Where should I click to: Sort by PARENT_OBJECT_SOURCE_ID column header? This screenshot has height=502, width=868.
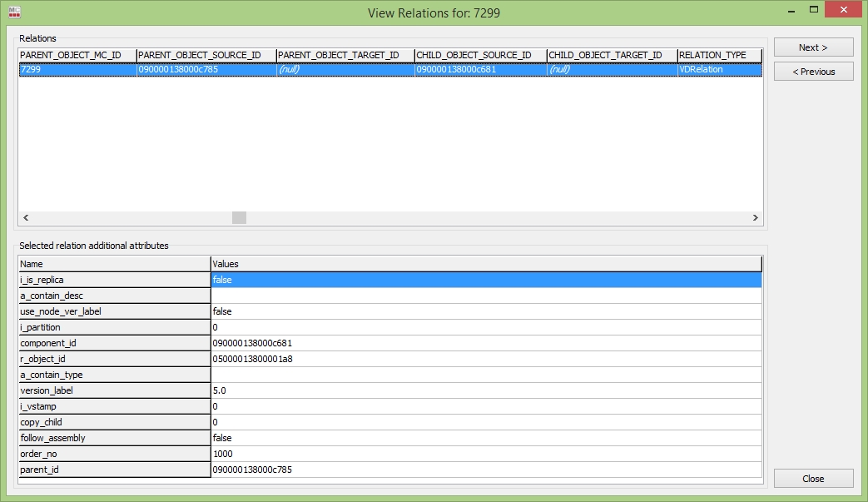206,55
